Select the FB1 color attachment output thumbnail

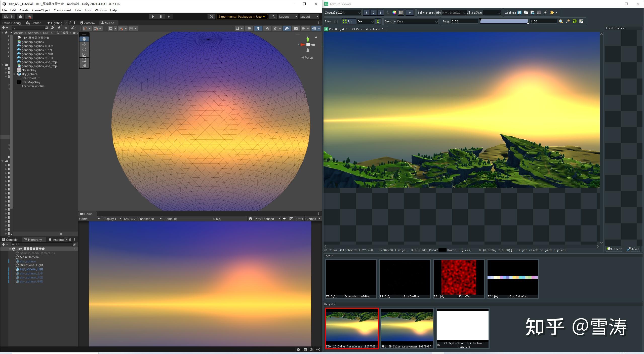point(407,327)
